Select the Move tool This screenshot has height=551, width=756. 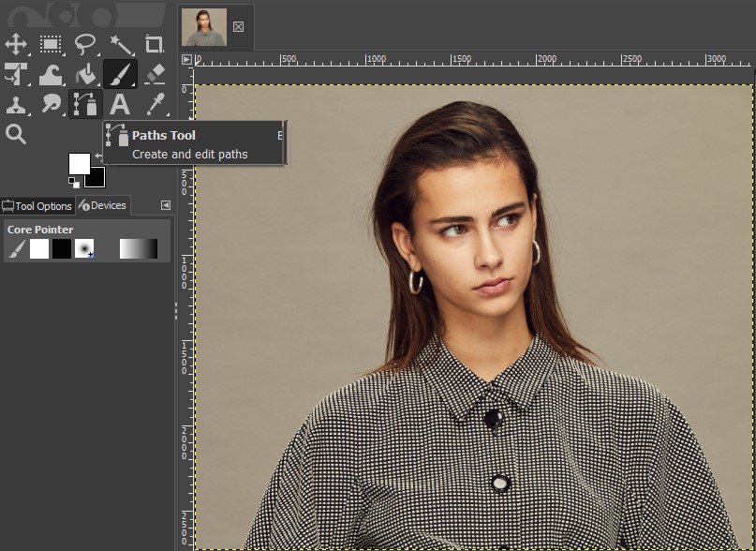tap(16, 44)
